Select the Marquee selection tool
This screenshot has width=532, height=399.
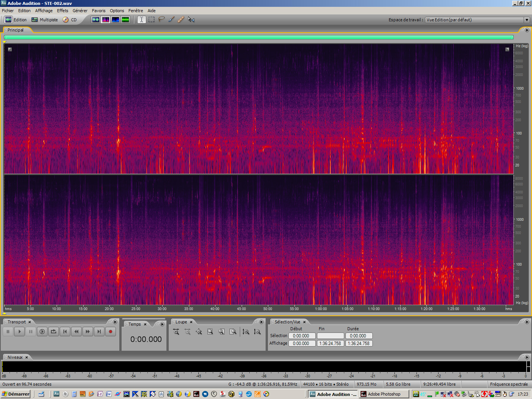pos(152,19)
